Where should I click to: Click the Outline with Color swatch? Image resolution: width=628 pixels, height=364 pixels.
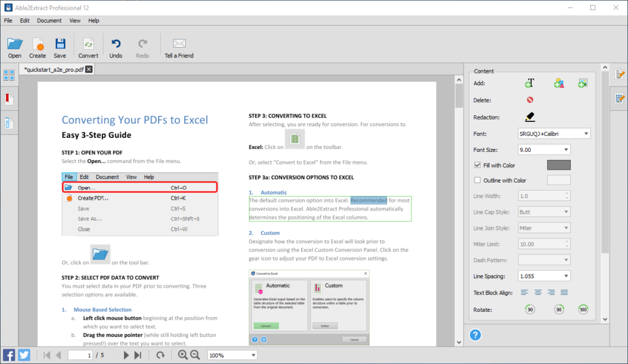click(559, 180)
